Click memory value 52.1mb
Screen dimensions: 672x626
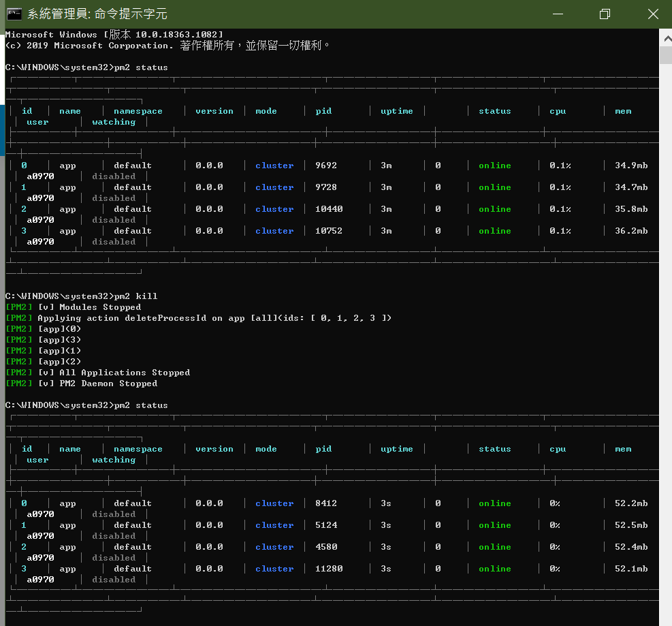click(631, 569)
